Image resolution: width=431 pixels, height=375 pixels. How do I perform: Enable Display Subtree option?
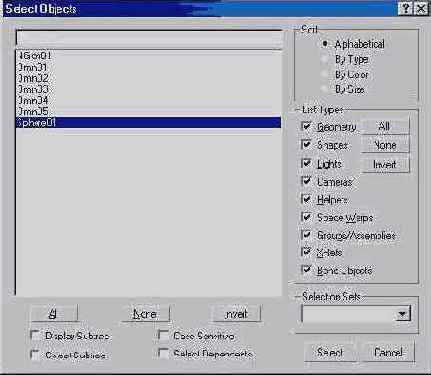click(35, 335)
